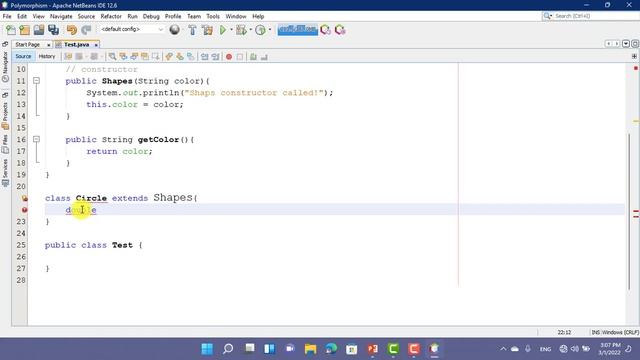Switch editor to Source view
Viewport: 640px width, 360px height.
pos(23,56)
